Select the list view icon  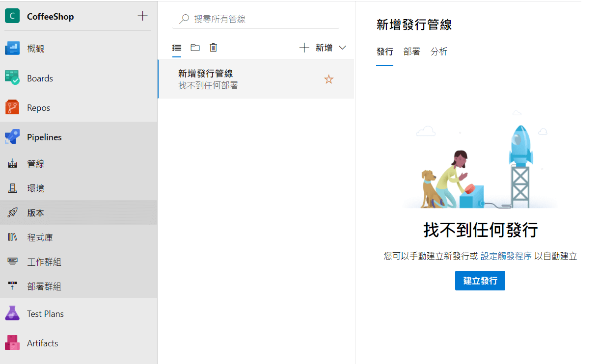coord(177,48)
